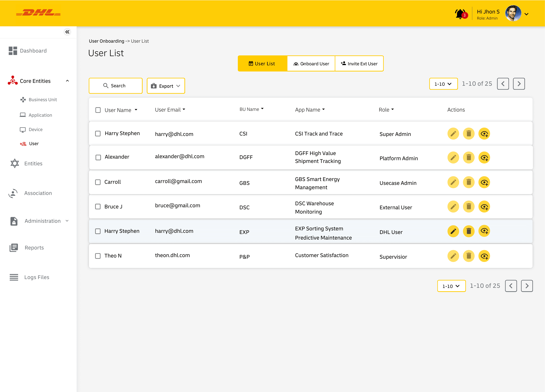Click User Onboarding breadcrumb link
Screen dimensions: 545x392
point(106,41)
